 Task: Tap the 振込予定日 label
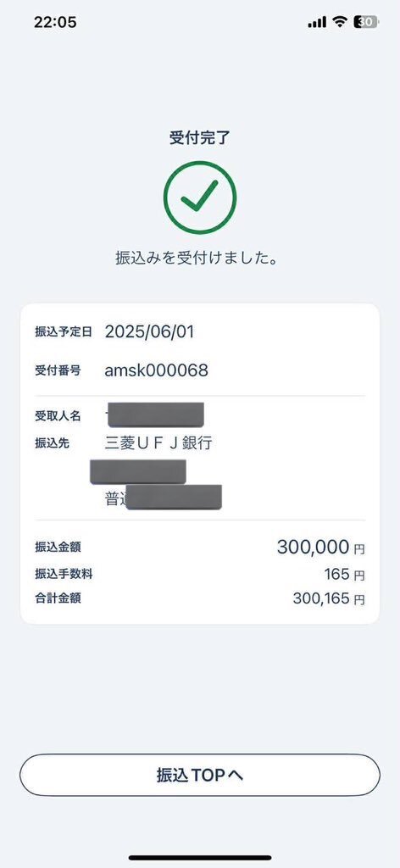click(63, 332)
